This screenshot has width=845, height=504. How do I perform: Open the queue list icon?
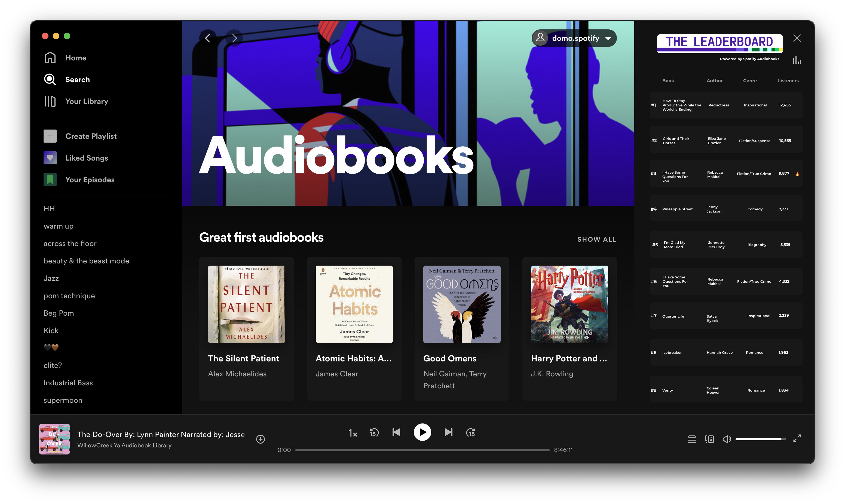[692, 439]
